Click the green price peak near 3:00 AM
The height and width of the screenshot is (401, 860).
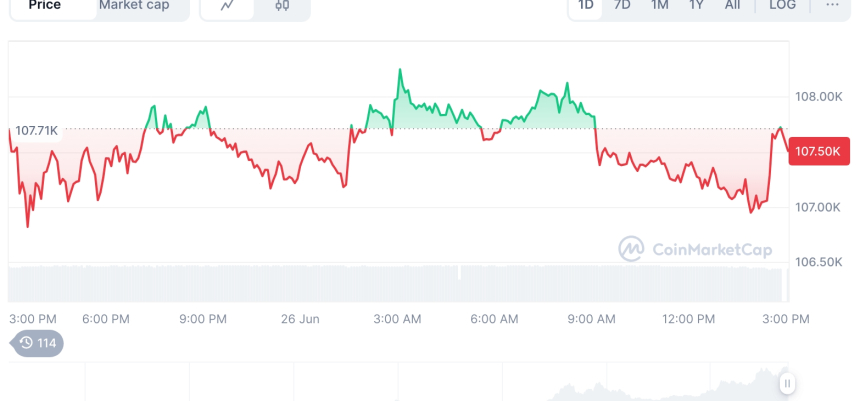400,72
